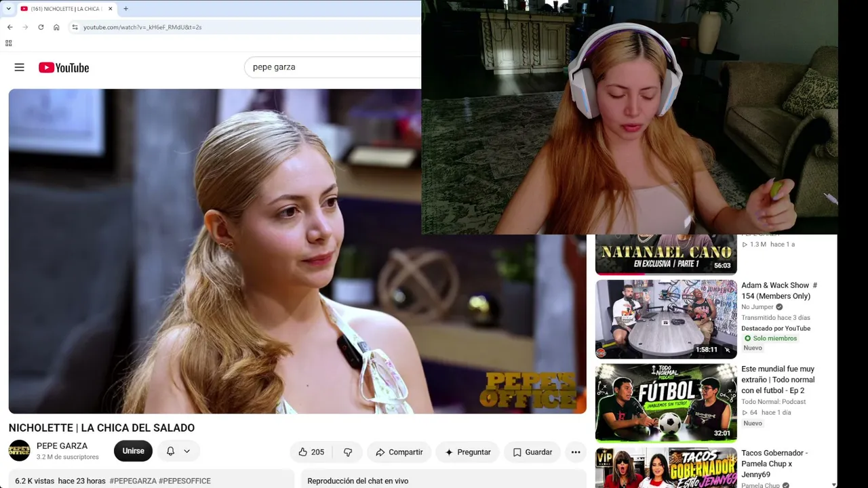Screen dimensions: 868x488
Task: View site information icon in address bar
Action: point(75,27)
